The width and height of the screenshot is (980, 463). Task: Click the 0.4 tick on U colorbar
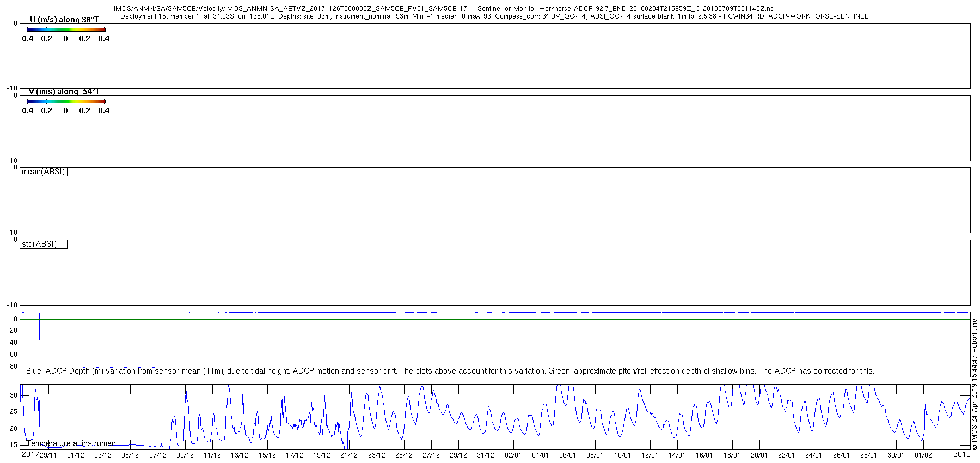point(104,39)
